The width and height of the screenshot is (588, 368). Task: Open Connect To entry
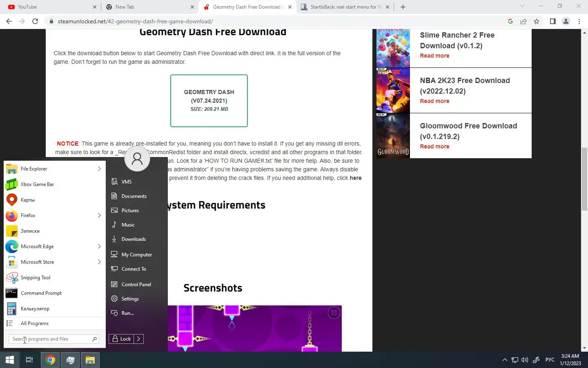(x=137, y=269)
